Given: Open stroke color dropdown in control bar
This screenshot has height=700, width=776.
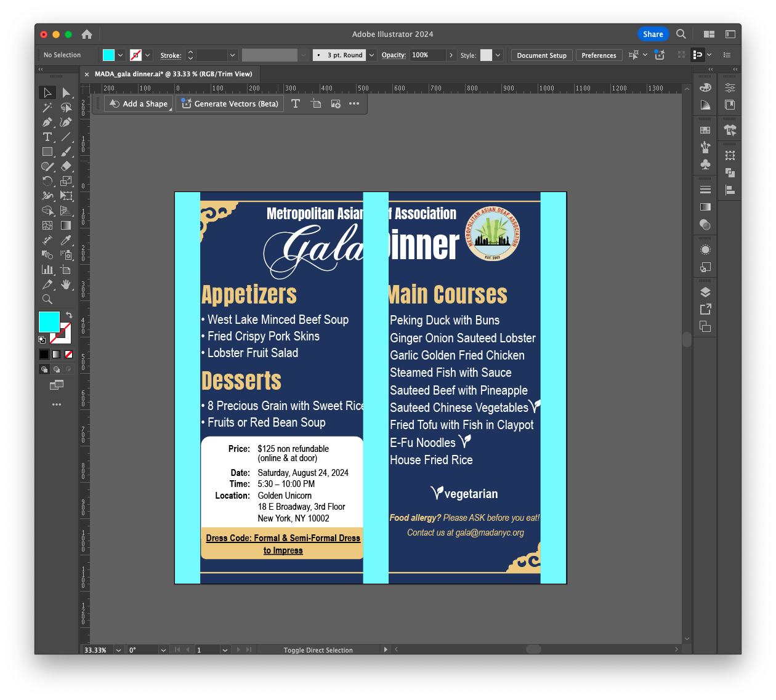Looking at the screenshot, I should [x=148, y=55].
